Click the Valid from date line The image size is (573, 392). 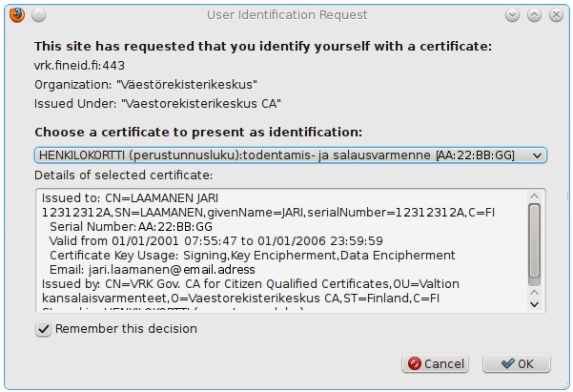[216, 241]
